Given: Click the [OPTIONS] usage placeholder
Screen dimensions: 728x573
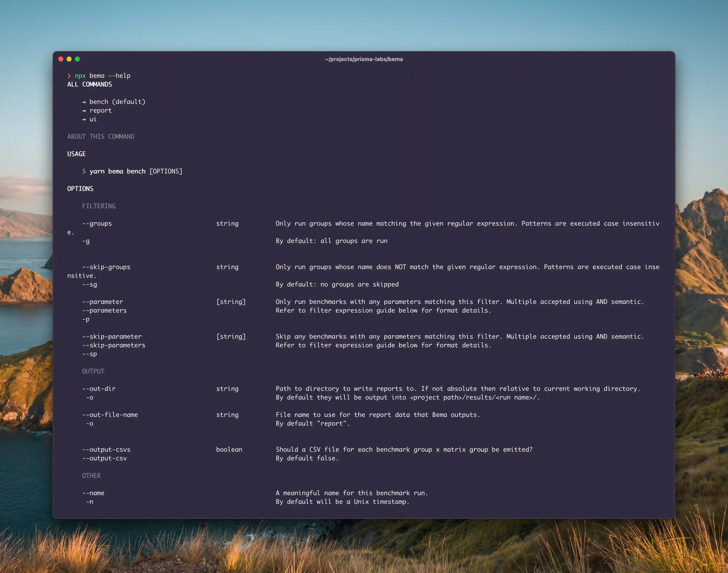Looking at the screenshot, I should pyautogui.click(x=166, y=171).
